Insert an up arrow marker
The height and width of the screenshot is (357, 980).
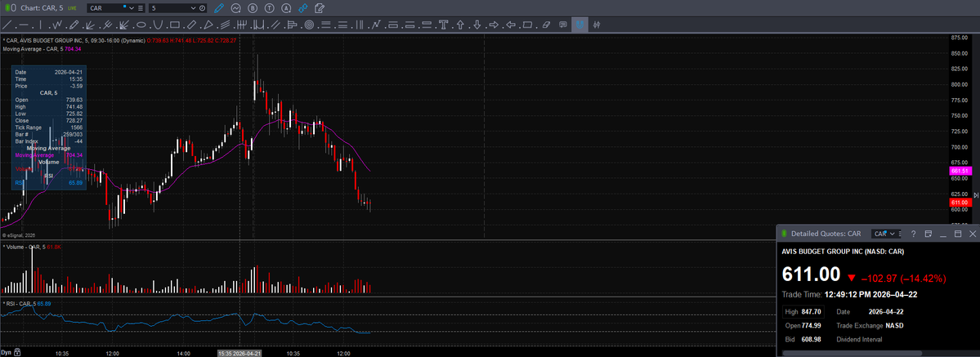460,25
